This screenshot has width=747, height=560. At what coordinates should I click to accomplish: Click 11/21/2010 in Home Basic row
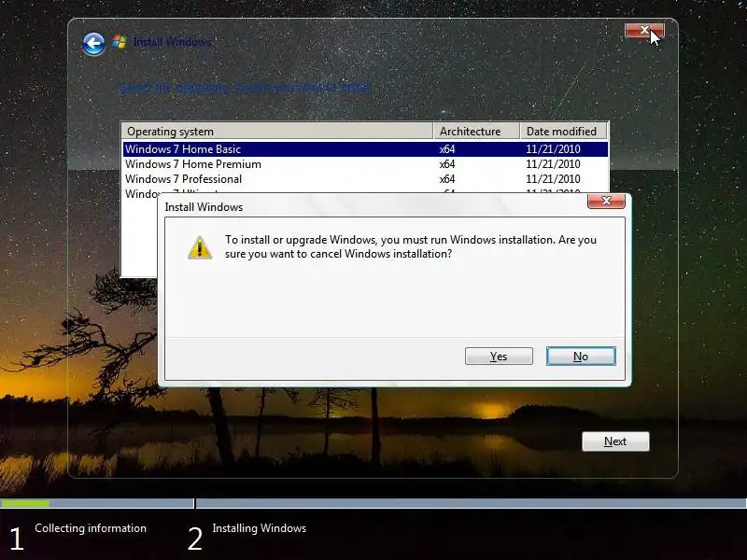point(553,149)
